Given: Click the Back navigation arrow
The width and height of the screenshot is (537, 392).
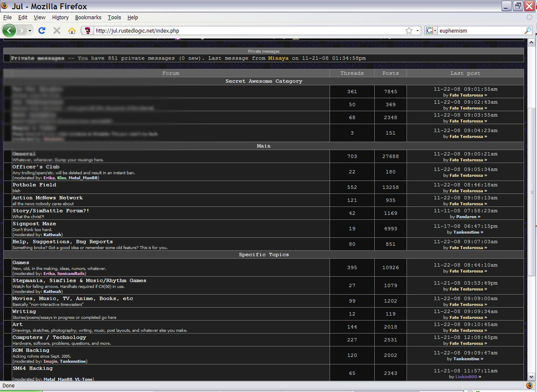Looking at the screenshot, I should coord(9,31).
